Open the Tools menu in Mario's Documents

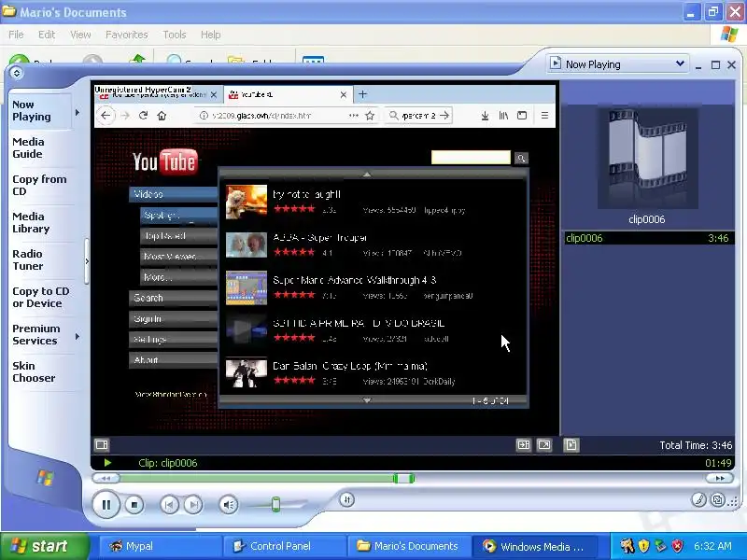point(175,35)
